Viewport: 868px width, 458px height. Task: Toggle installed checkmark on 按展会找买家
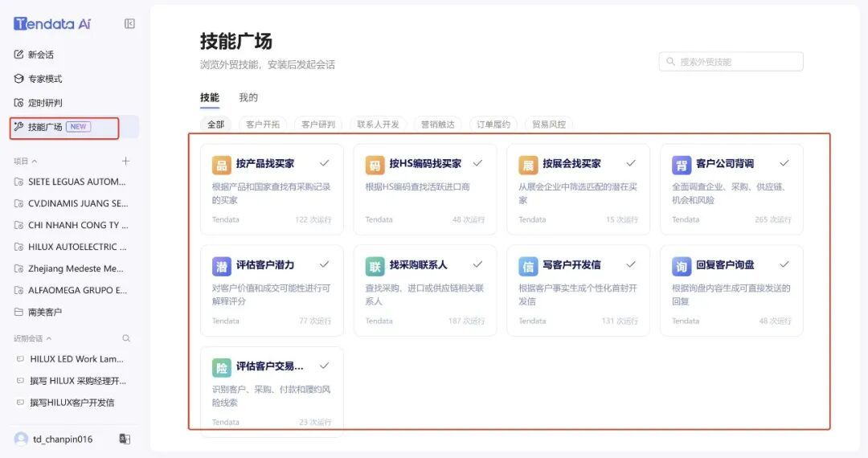coord(631,163)
